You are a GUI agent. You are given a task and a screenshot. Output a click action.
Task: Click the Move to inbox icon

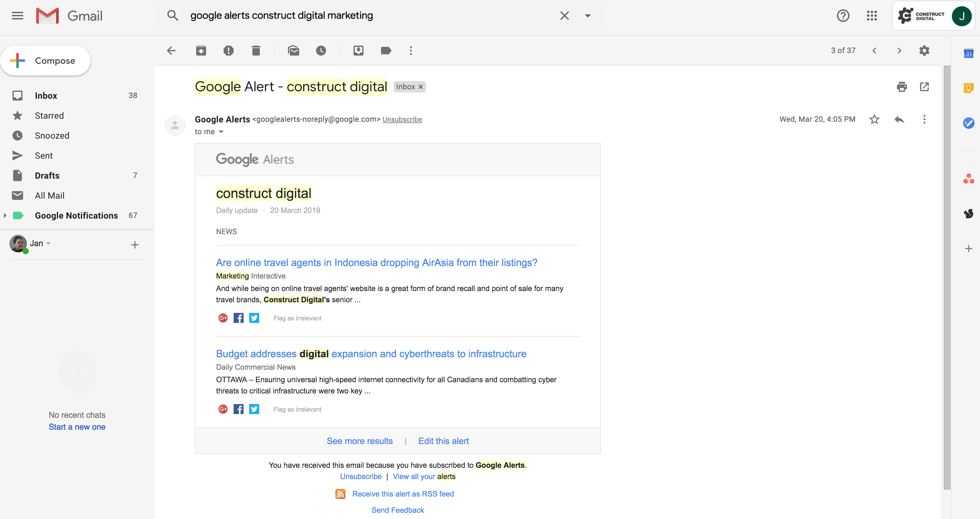click(x=359, y=51)
